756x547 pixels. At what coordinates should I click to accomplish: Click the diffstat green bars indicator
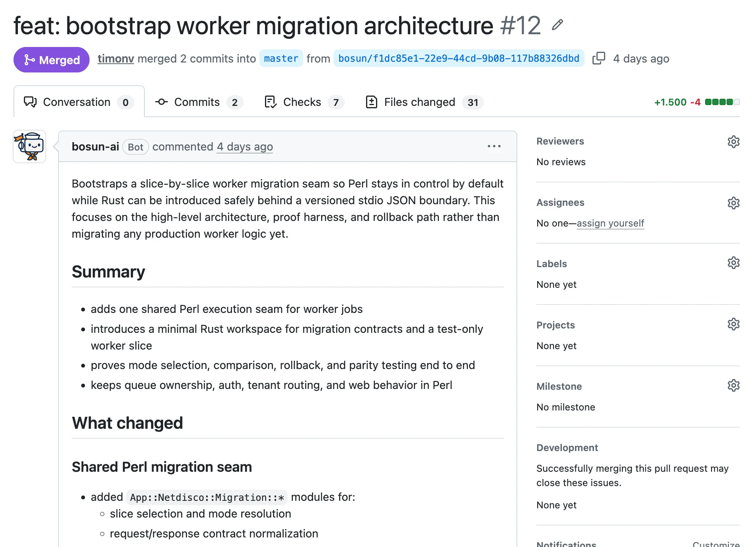722,102
